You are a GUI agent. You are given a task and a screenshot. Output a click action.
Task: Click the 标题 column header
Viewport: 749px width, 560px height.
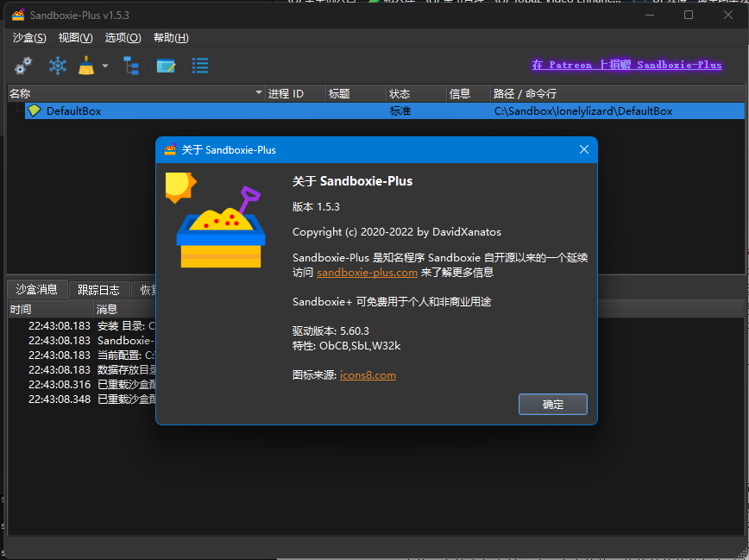pyautogui.click(x=356, y=94)
